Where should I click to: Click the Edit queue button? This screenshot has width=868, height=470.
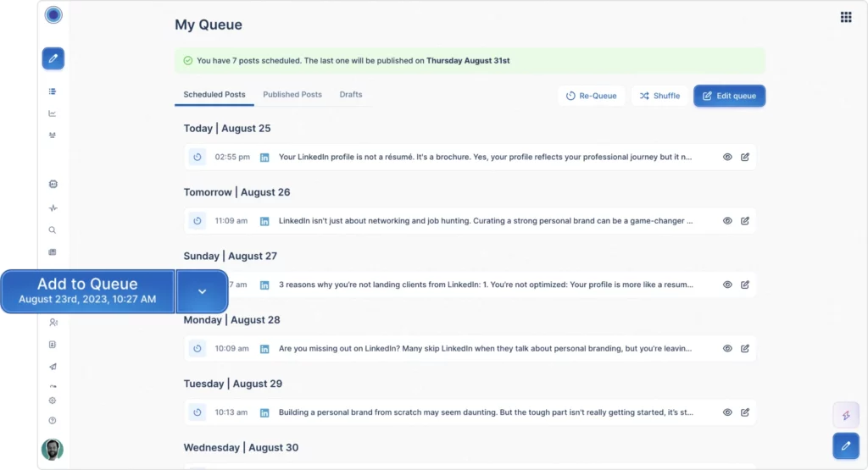pyautogui.click(x=730, y=96)
